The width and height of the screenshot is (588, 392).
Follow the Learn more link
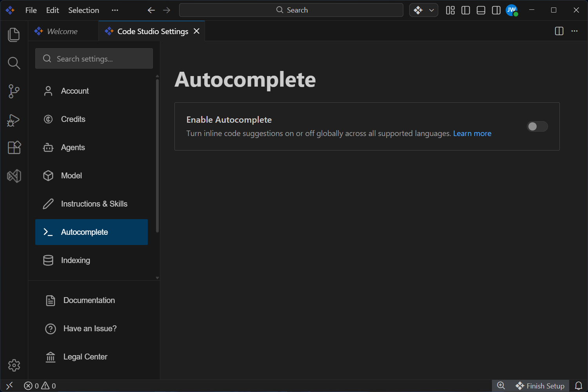(x=472, y=134)
